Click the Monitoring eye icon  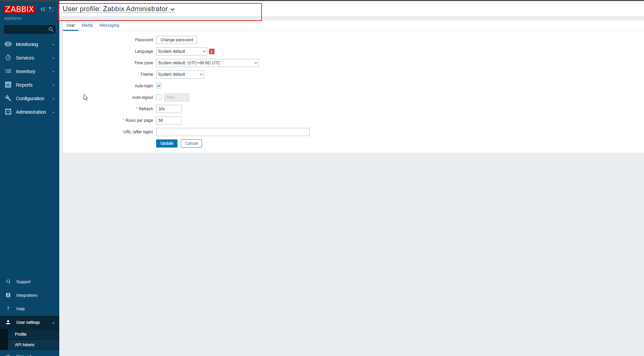pos(8,44)
